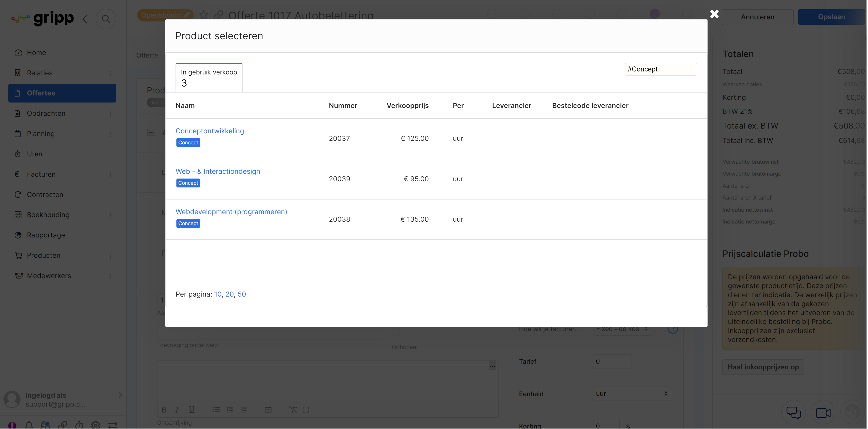Expand Opdrachten submenu dots
Viewport: 868px width, 429px height.
110,113
